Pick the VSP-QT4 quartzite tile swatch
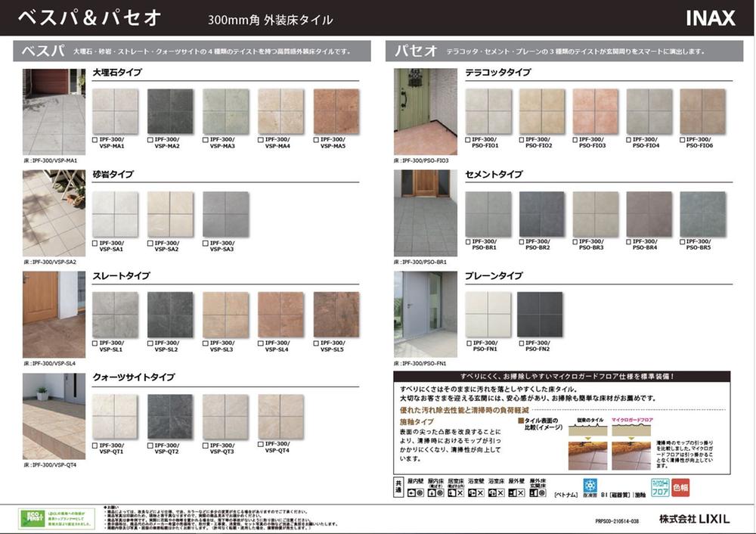Viewport: 756px width, 534px height. click(x=281, y=417)
